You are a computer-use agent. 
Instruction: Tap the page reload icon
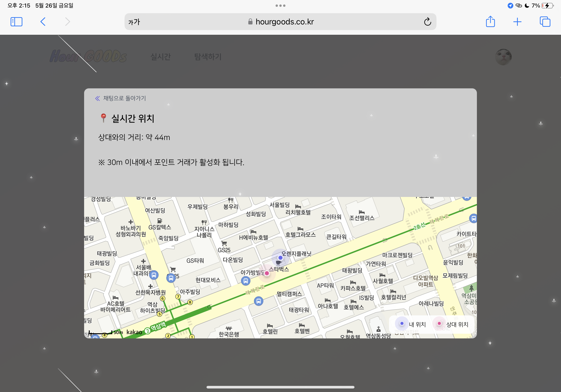[427, 22]
